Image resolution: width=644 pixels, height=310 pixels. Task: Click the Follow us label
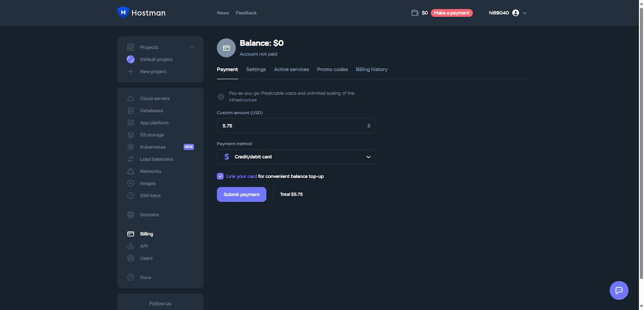(160, 304)
